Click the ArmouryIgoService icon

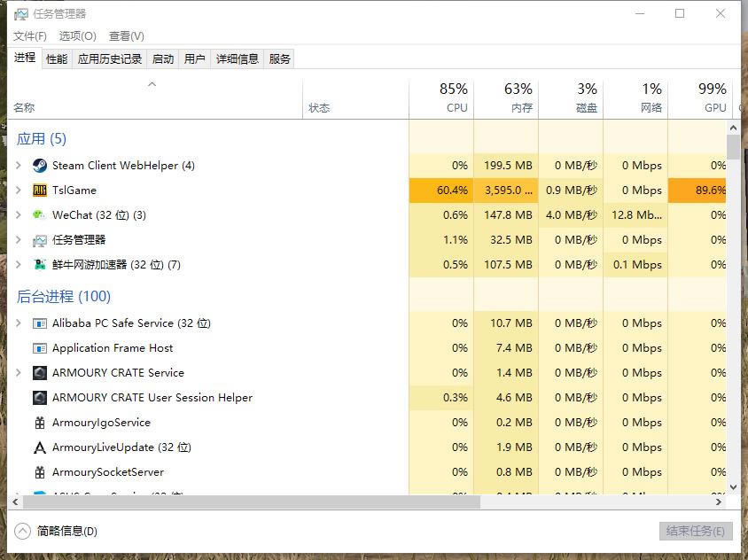(40, 423)
